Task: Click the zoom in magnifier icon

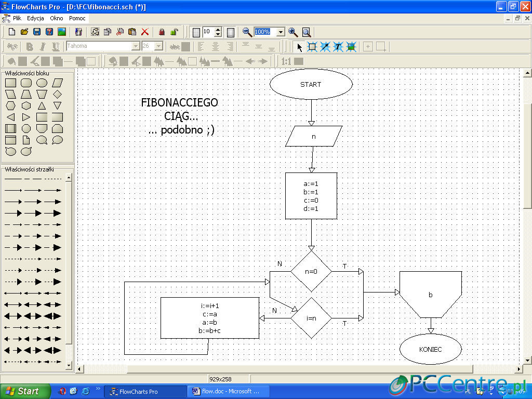Action: 293,32
